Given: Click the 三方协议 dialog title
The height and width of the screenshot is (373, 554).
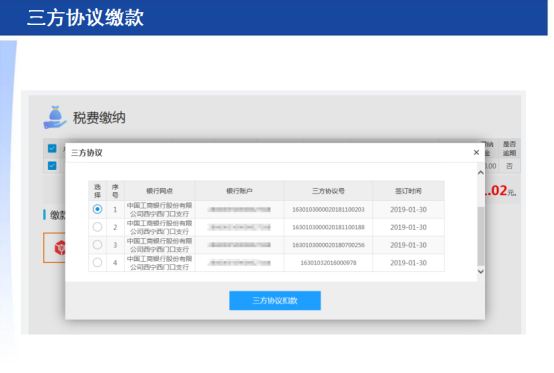Looking at the screenshot, I should (x=87, y=153).
